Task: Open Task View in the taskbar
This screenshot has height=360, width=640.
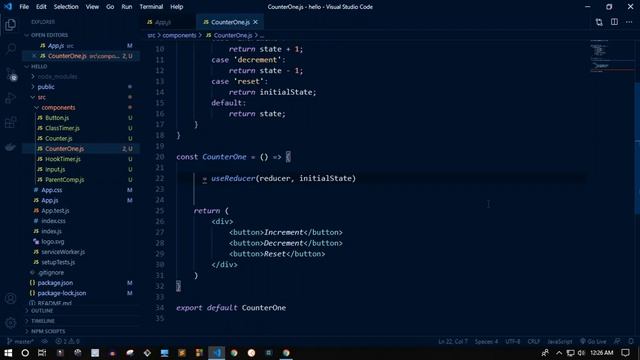Action: 42,353
